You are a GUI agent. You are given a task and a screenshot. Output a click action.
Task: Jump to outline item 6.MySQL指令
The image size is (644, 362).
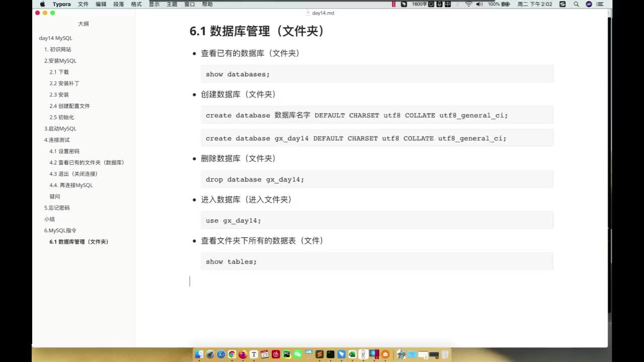click(60, 230)
